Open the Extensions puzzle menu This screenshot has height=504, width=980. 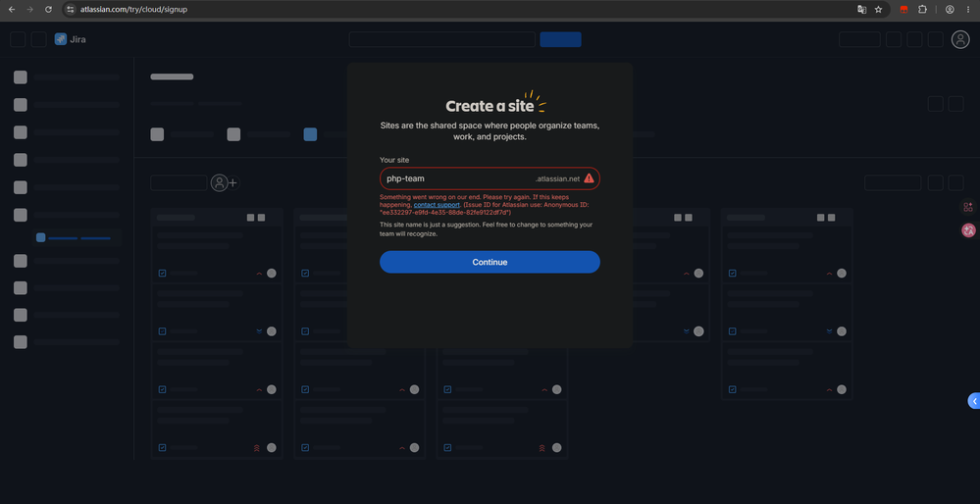coord(922,10)
